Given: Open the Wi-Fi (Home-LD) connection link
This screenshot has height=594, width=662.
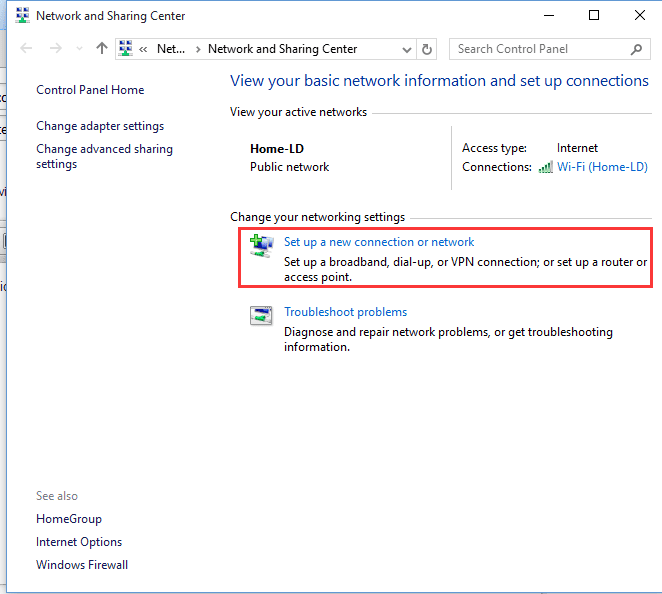Looking at the screenshot, I should coord(602,167).
